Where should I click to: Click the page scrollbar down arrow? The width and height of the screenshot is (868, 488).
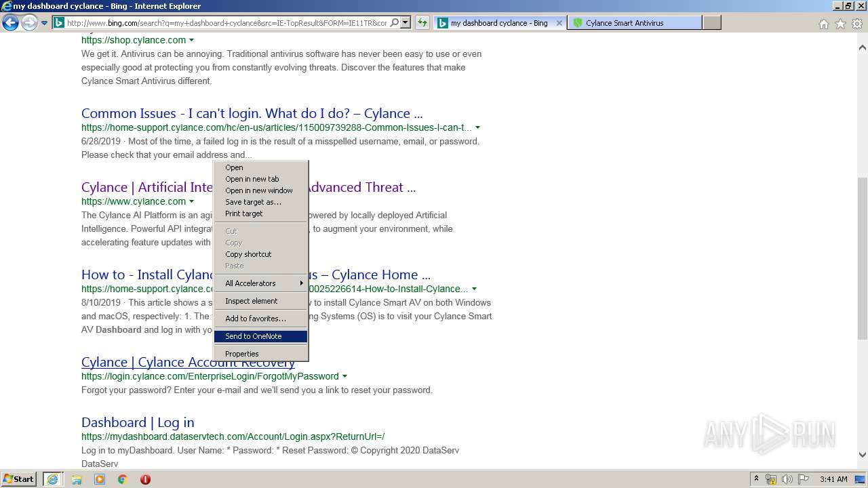pos(863,455)
